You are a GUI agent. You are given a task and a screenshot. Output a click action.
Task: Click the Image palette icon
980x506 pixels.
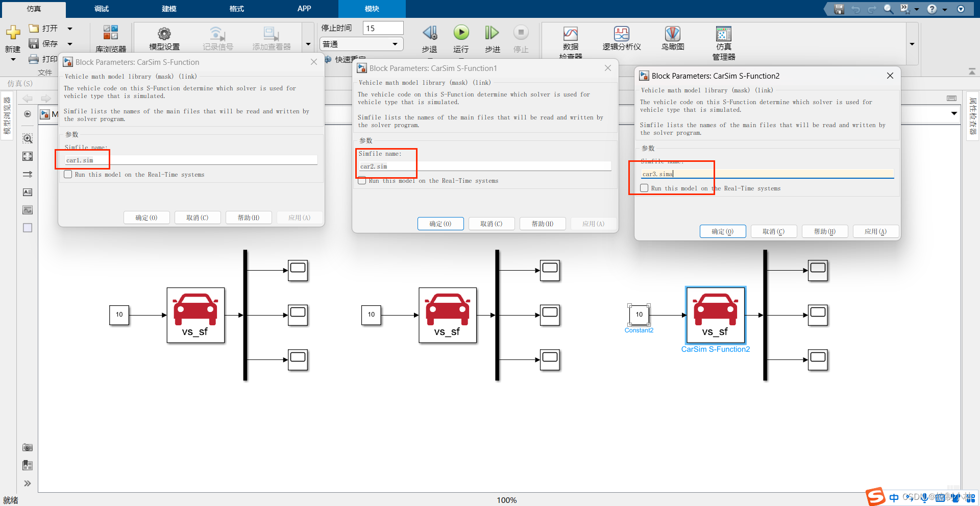(28, 210)
